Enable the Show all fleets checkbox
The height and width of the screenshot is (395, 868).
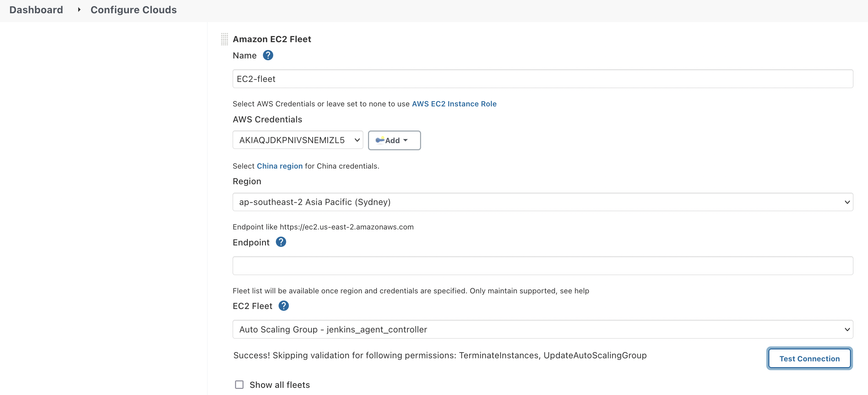(239, 384)
